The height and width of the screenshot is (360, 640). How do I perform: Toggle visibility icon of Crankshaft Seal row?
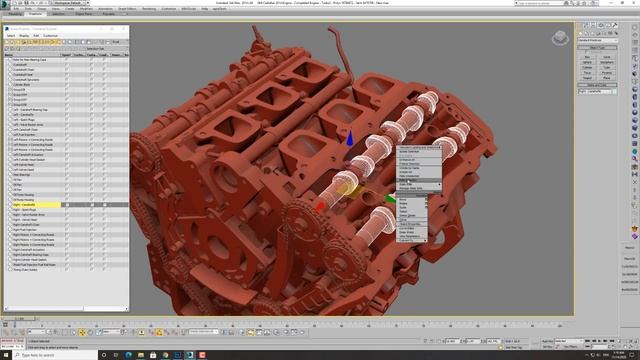(x=11, y=75)
